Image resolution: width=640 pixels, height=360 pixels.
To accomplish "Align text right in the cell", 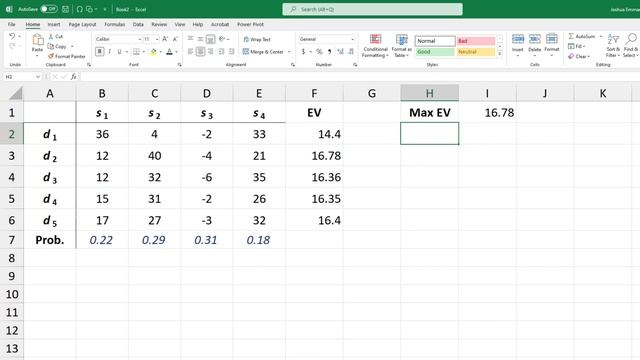I will point(211,52).
